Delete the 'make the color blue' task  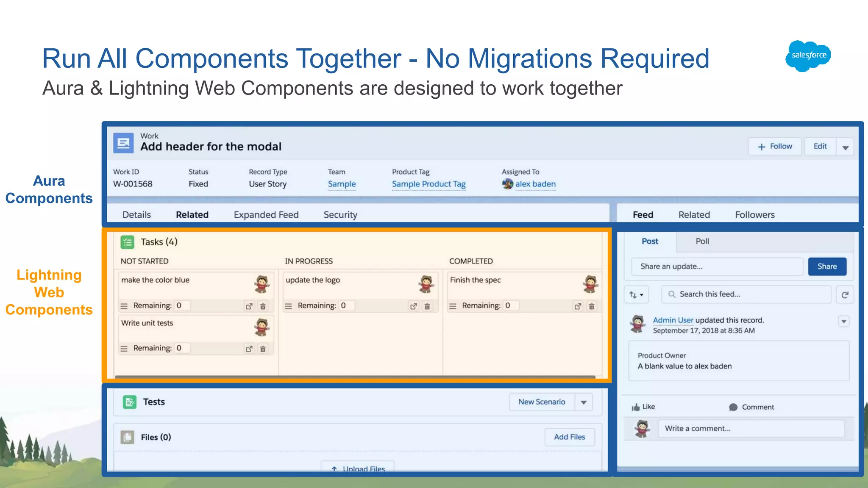pyautogui.click(x=263, y=306)
